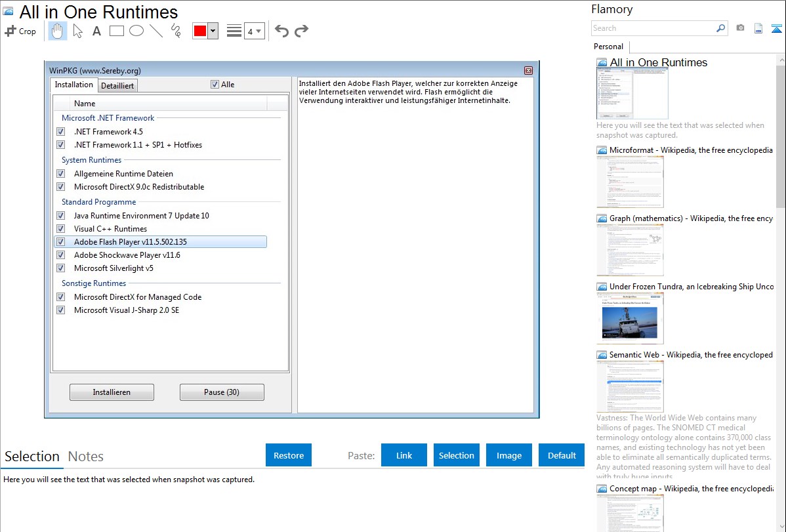Switch to the Notes tab
Viewport: 786px width, 532px height.
(x=86, y=457)
